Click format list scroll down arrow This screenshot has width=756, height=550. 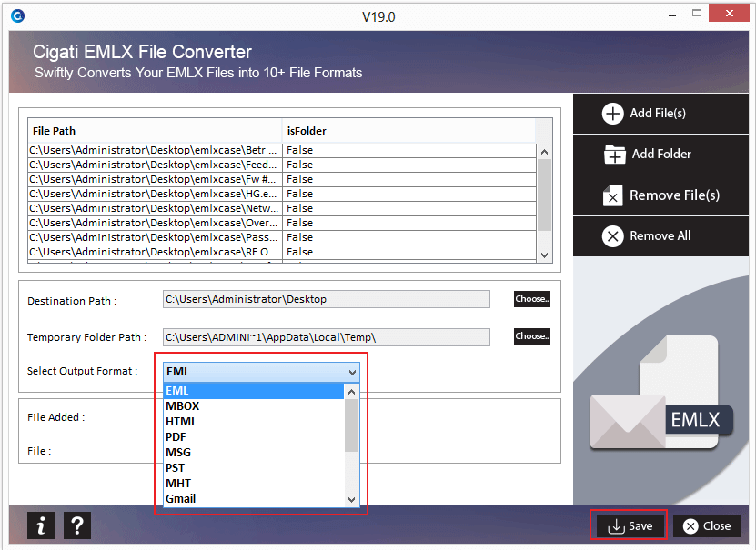click(352, 499)
